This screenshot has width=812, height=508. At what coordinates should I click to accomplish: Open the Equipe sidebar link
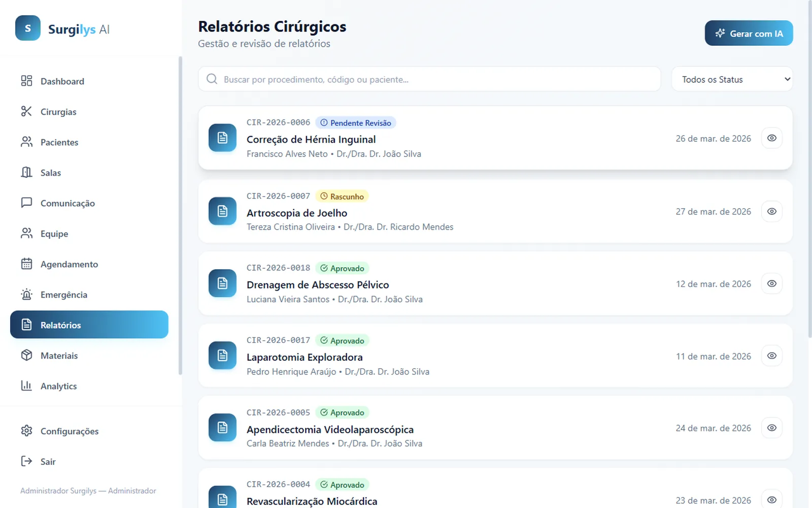[89, 233]
